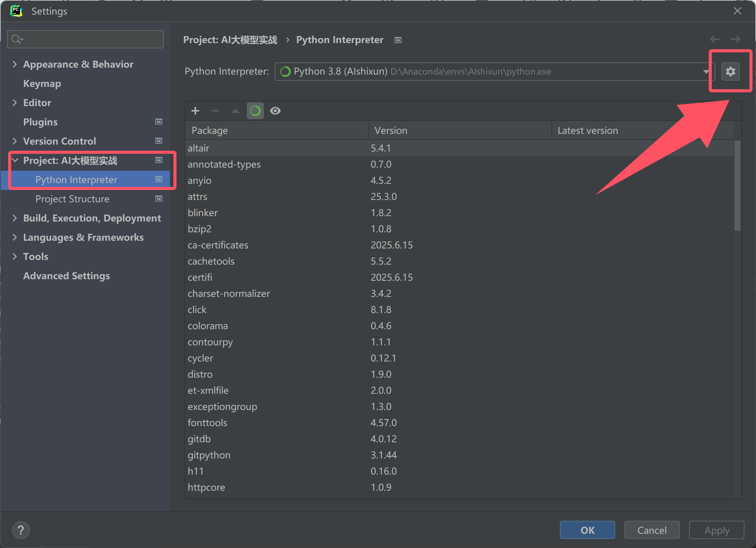Select Project Structure settings page
This screenshot has height=548, width=756.
click(x=72, y=199)
